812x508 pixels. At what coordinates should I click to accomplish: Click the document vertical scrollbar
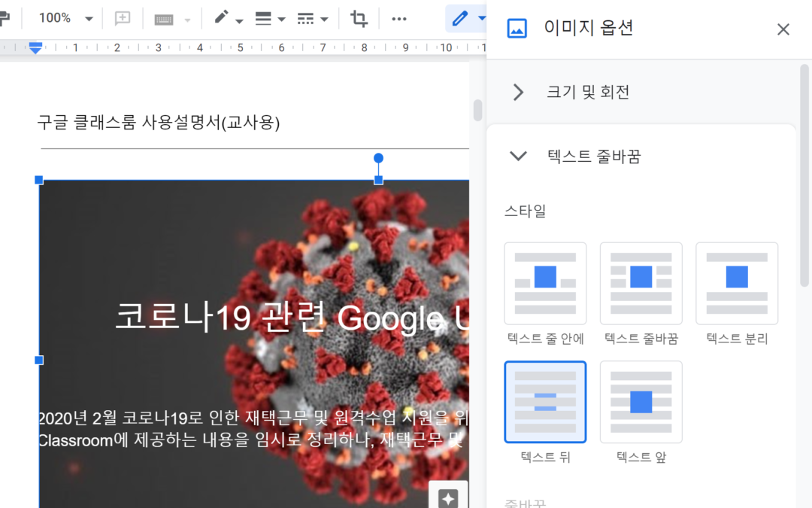(x=477, y=110)
